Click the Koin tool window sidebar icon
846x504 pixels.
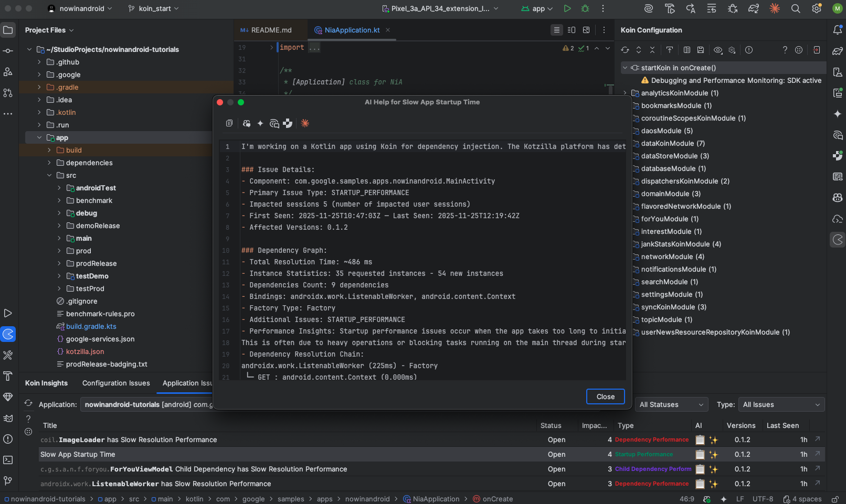(8, 334)
